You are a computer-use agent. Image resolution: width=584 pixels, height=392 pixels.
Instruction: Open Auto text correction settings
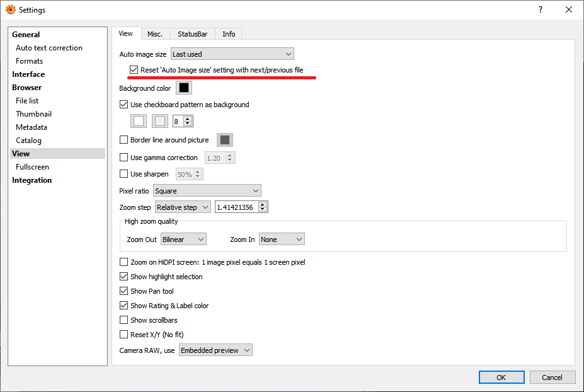pyautogui.click(x=49, y=48)
